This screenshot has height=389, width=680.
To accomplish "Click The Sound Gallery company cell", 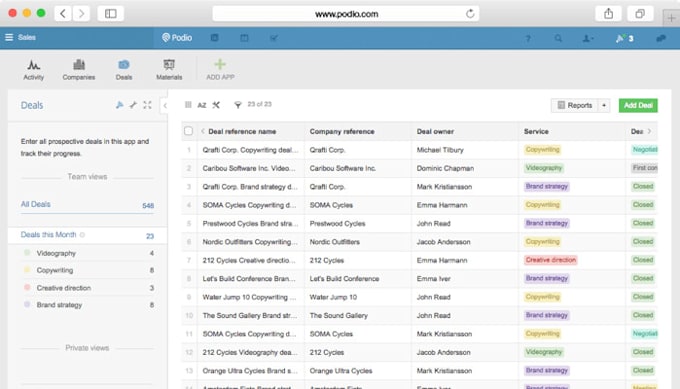I will click(x=338, y=316).
